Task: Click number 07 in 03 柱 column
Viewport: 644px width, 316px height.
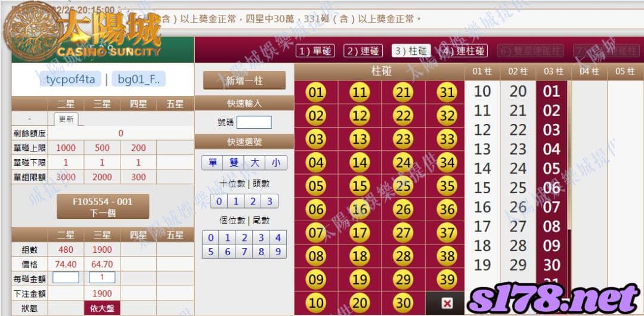Action: (552, 207)
